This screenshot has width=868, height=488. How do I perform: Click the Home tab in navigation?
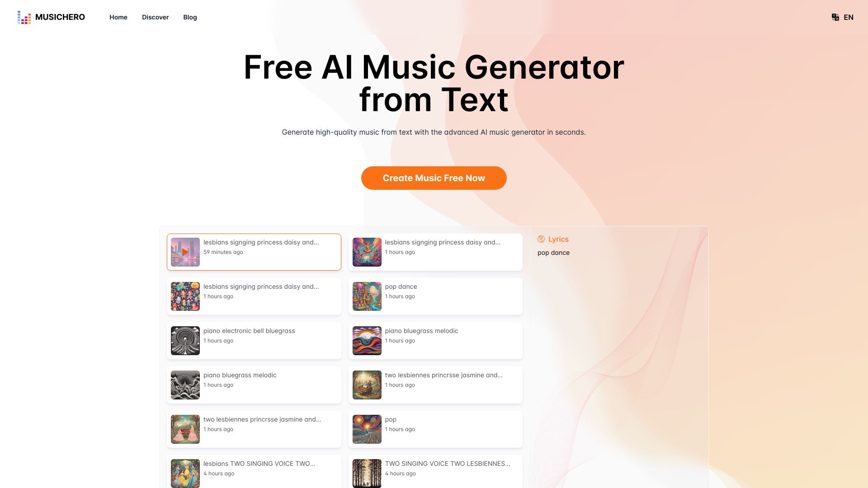tap(118, 17)
